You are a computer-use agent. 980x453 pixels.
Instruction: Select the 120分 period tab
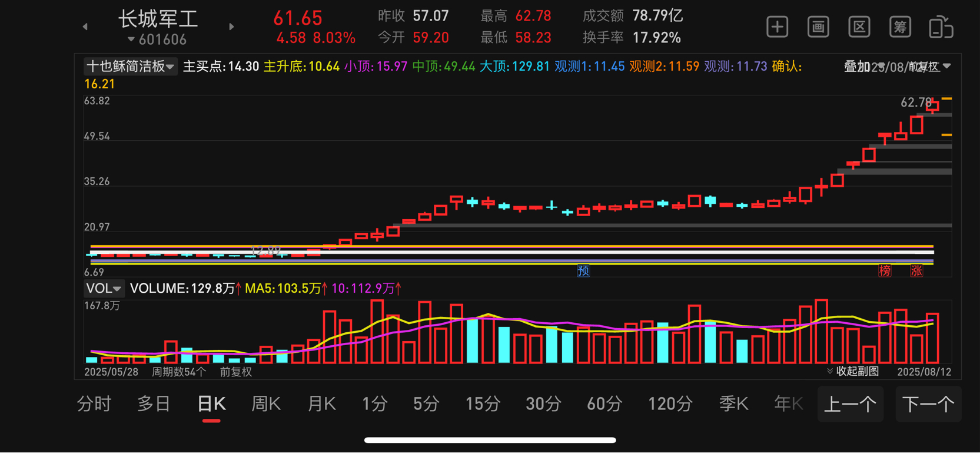pos(670,404)
